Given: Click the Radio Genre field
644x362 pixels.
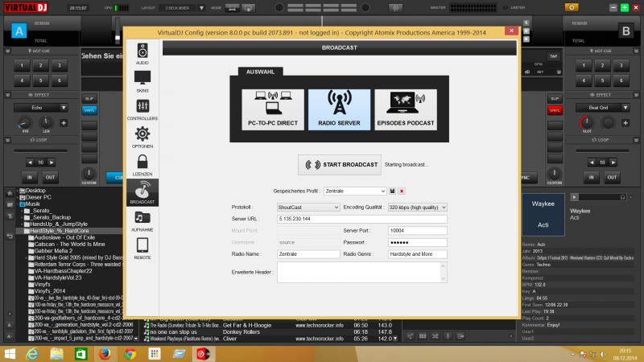Looking at the screenshot, I should pos(417,254).
